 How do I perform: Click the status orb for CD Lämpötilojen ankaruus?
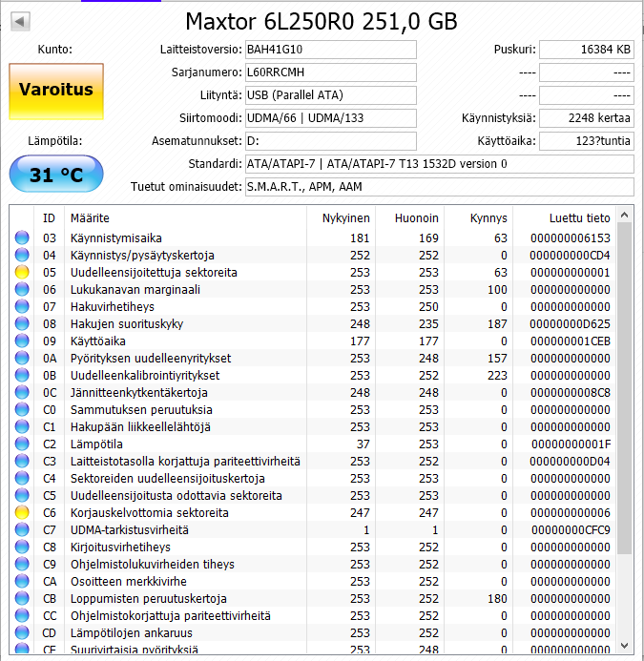point(22,632)
